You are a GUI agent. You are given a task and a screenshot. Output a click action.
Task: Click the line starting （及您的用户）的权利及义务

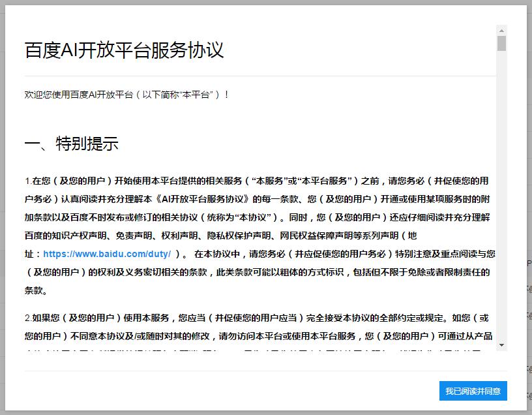(x=257, y=272)
